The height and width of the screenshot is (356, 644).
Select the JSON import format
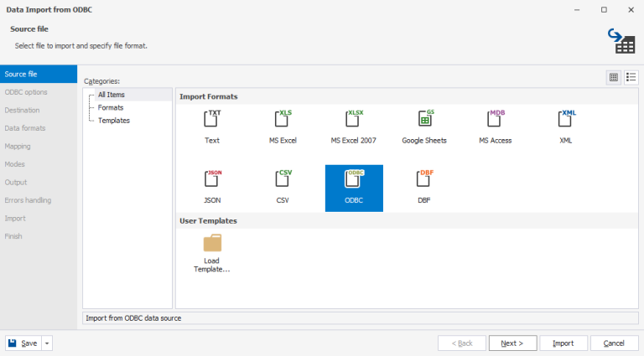click(212, 179)
